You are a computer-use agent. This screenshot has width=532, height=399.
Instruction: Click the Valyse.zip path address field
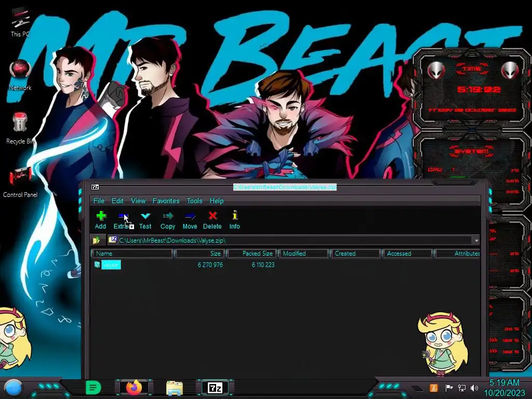click(290, 240)
